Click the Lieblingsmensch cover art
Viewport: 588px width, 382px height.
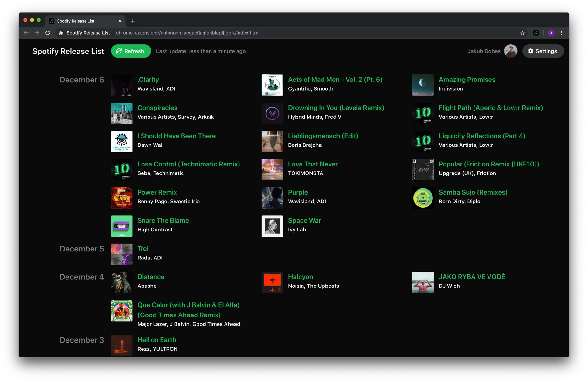point(272,141)
